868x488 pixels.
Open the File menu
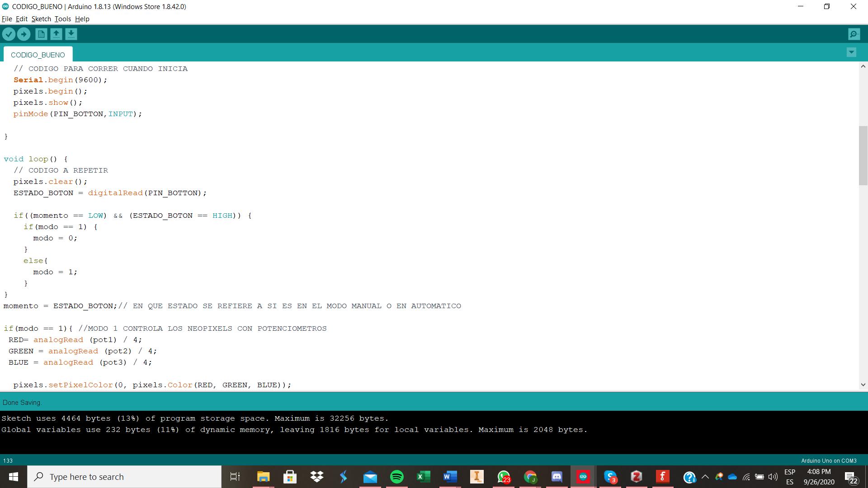click(x=7, y=19)
